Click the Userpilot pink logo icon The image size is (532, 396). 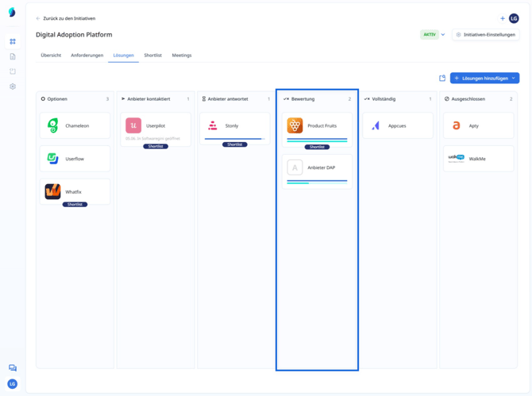pyautogui.click(x=133, y=125)
